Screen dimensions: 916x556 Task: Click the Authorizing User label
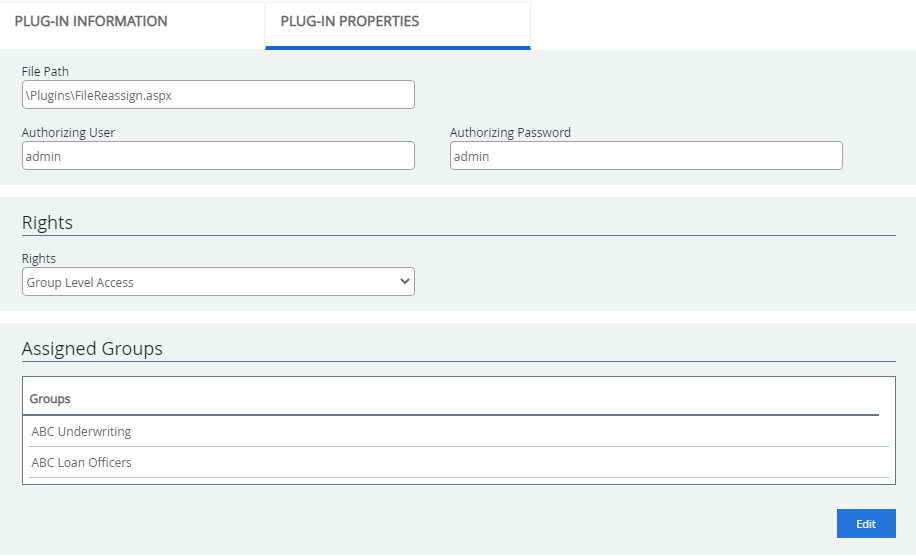tap(68, 132)
